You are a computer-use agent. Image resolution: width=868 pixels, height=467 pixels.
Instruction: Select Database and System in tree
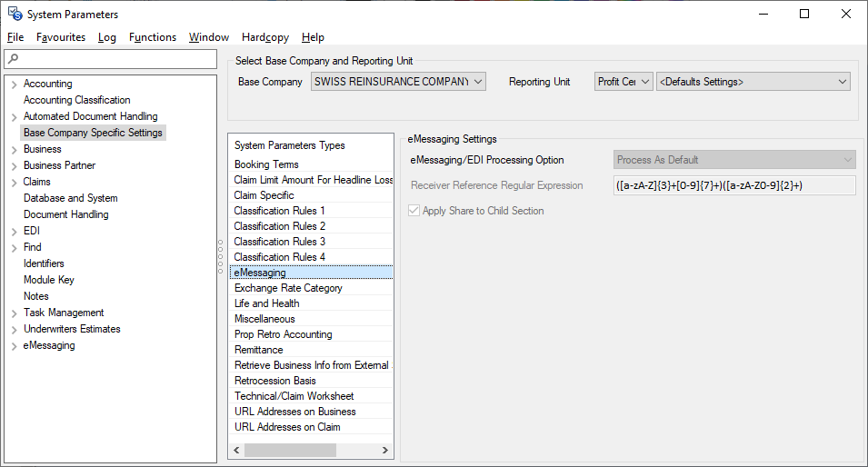[70, 198]
